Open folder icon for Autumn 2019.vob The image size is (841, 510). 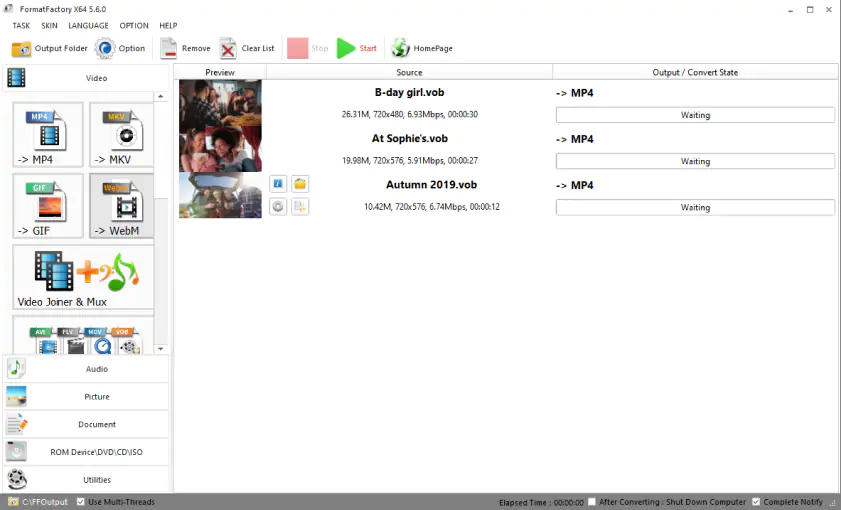click(300, 184)
